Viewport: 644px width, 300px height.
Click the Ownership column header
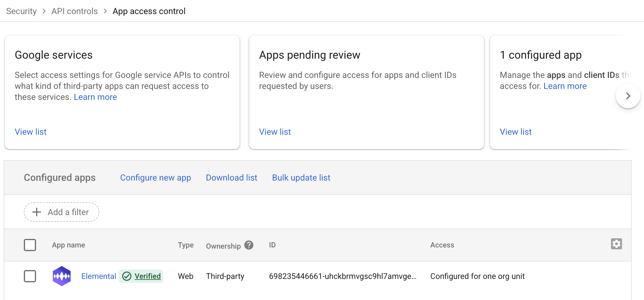(x=223, y=246)
